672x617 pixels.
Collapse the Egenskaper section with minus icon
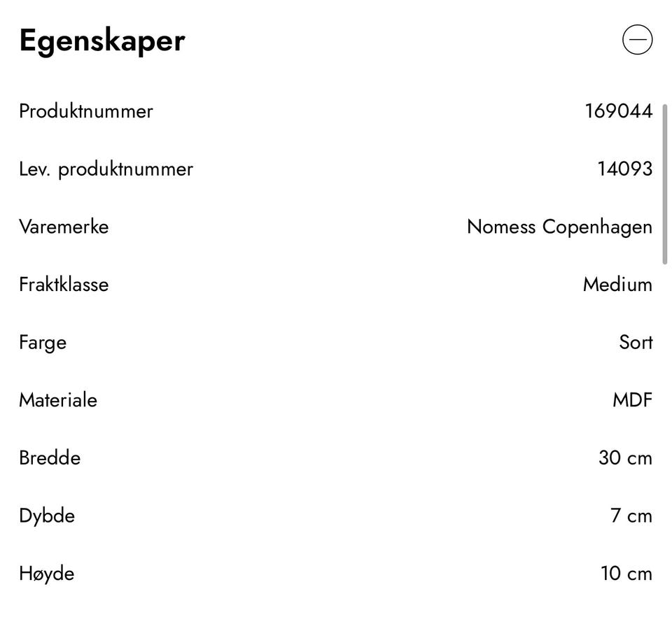(637, 40)
